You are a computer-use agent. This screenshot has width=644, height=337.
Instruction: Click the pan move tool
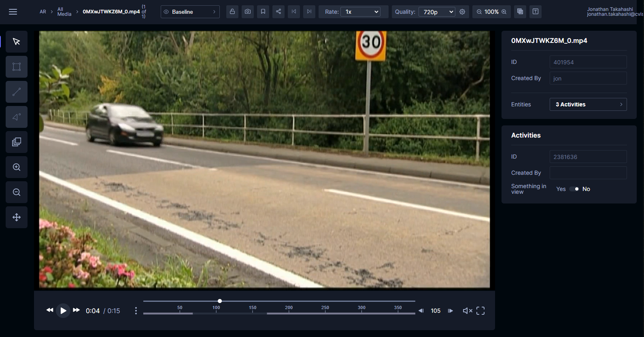click(17, 217)
